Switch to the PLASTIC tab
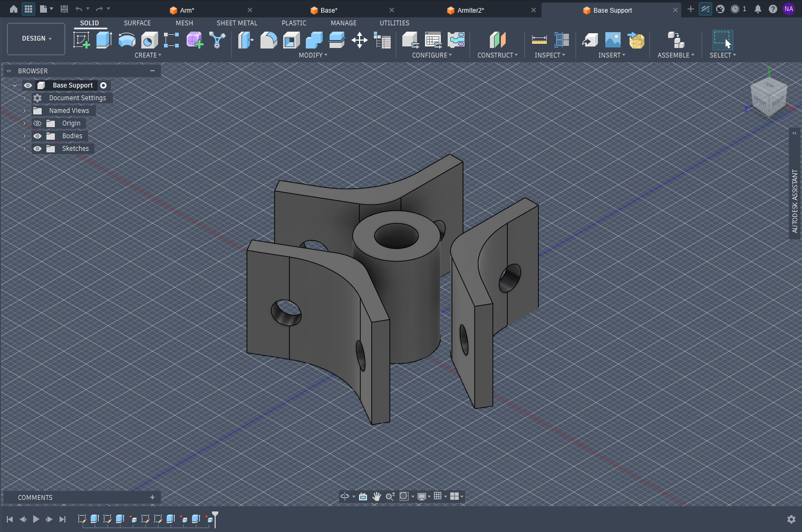Image resolution: width=802 pixels, height=532 pixels. (x=294, y=23)
